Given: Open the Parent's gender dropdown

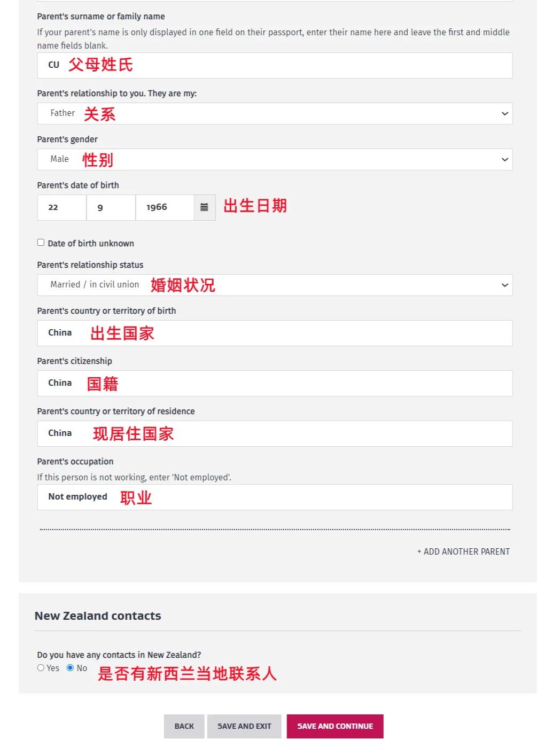Looking at the screenshot, I should (x=275, y=160).
